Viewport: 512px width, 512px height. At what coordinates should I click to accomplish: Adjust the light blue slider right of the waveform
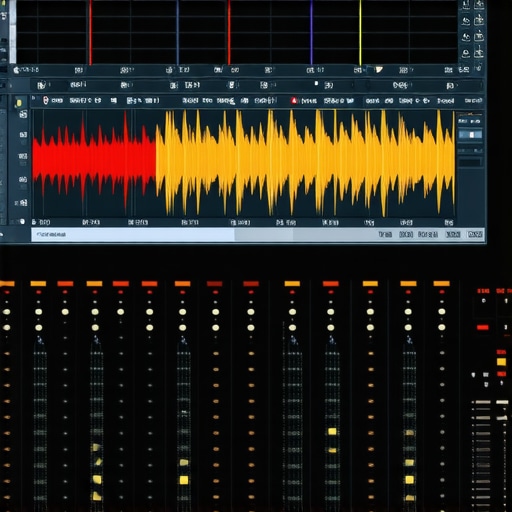(470, 135)
